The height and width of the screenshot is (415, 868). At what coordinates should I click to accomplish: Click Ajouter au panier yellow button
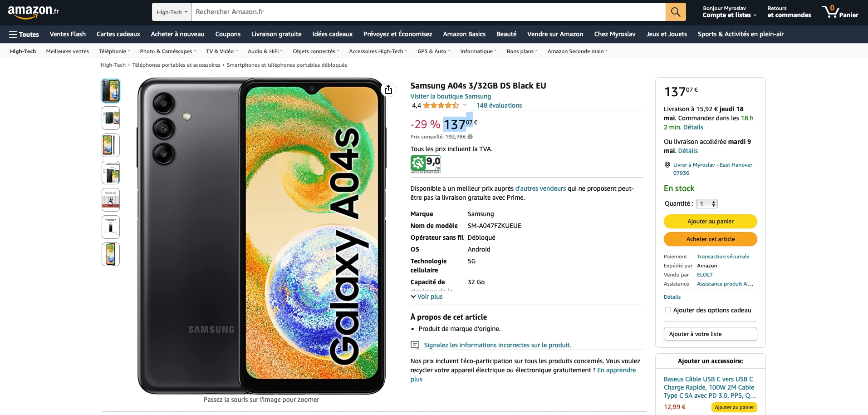[x=711, y=222]
